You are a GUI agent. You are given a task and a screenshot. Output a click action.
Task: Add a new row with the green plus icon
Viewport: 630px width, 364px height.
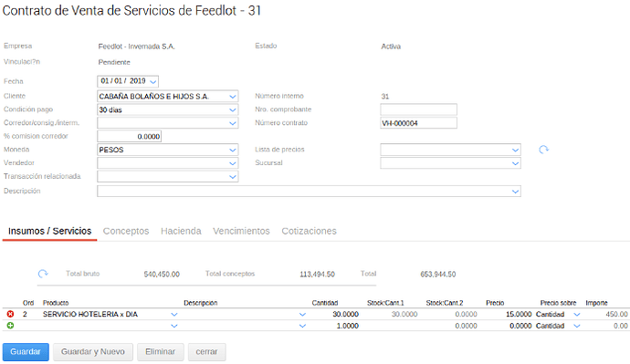click(x=10, y=326)
